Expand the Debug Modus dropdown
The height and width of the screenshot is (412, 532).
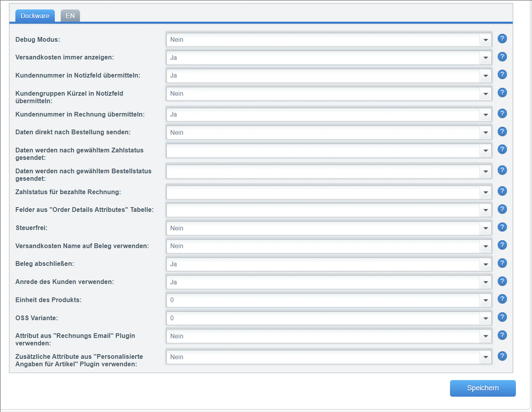(485, 40)
